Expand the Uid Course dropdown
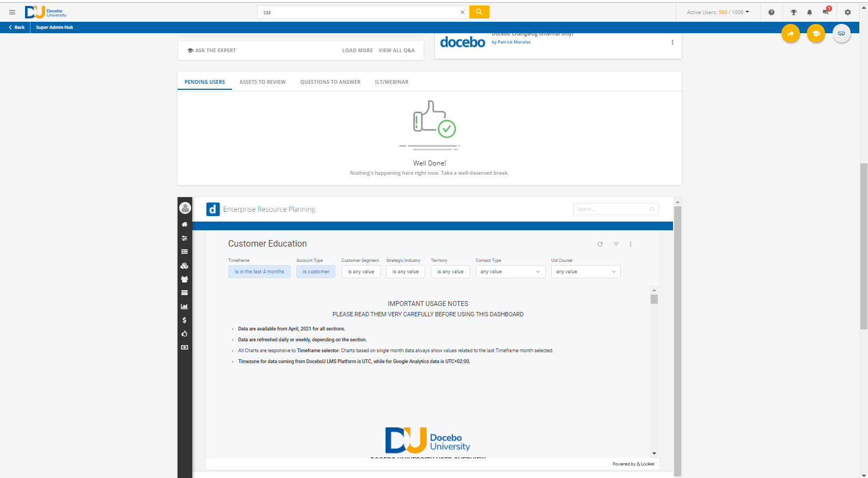This screenshot has height=478, width=868. coord(585,272)
